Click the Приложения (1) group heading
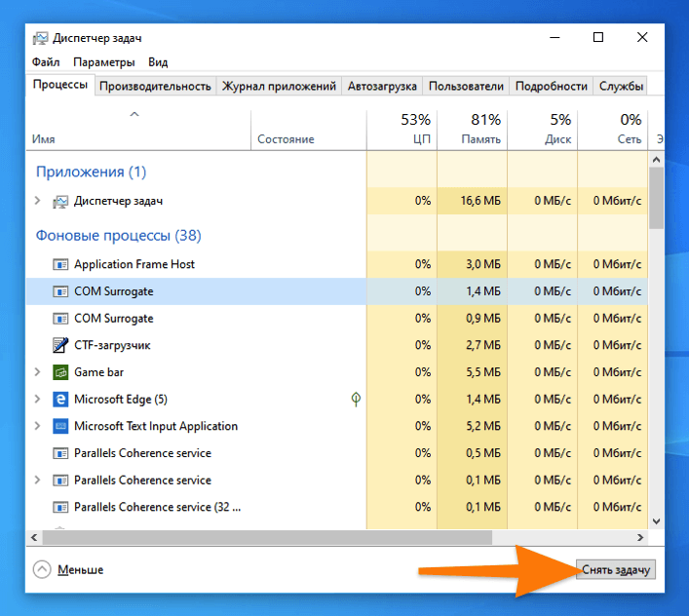Image resolution: width=689 pixels, height=616 pixels. [x=91, y=172]
